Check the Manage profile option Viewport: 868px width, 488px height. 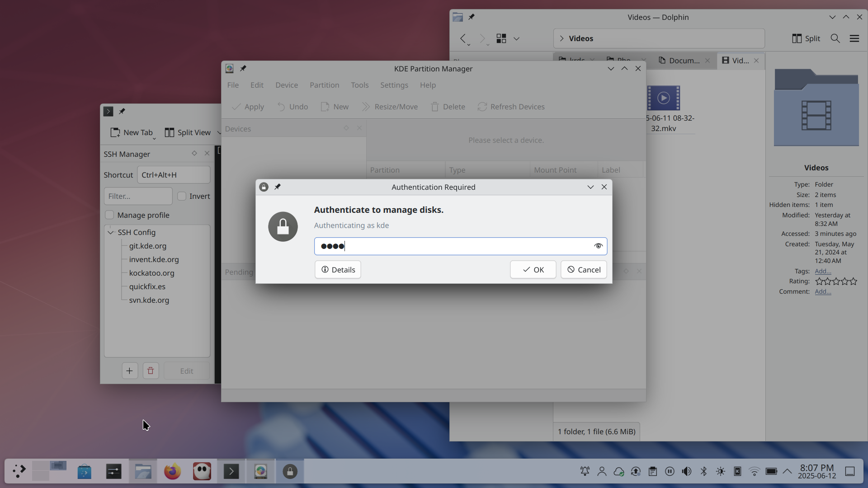(x=109, y=215)
